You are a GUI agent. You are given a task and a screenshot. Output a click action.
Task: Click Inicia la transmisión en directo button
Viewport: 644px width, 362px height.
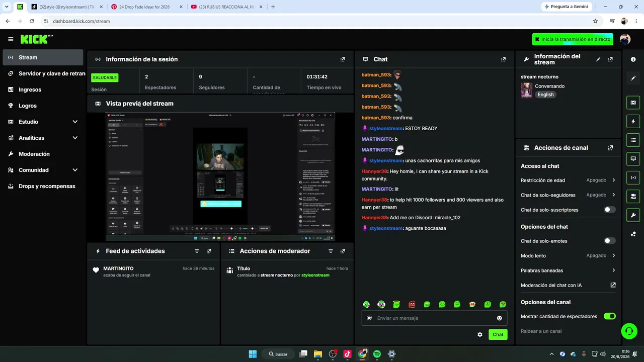click(573, 39)
